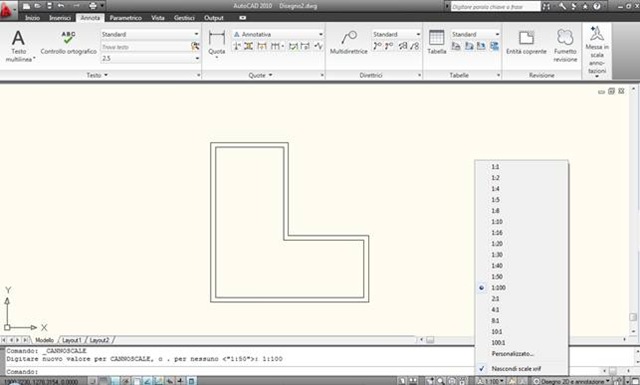Click the Quota dimension tool

(217, 43)
